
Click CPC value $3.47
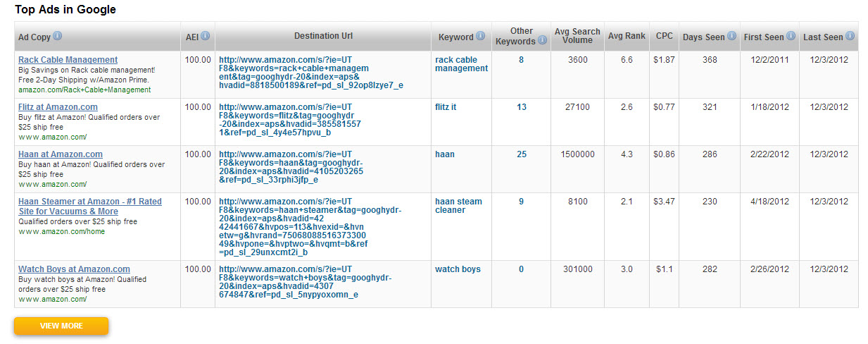tap(664, 202)
